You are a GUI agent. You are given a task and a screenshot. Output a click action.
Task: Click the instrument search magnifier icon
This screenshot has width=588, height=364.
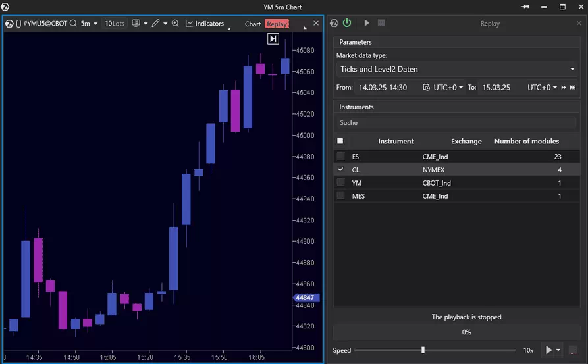tap(73, 23)
